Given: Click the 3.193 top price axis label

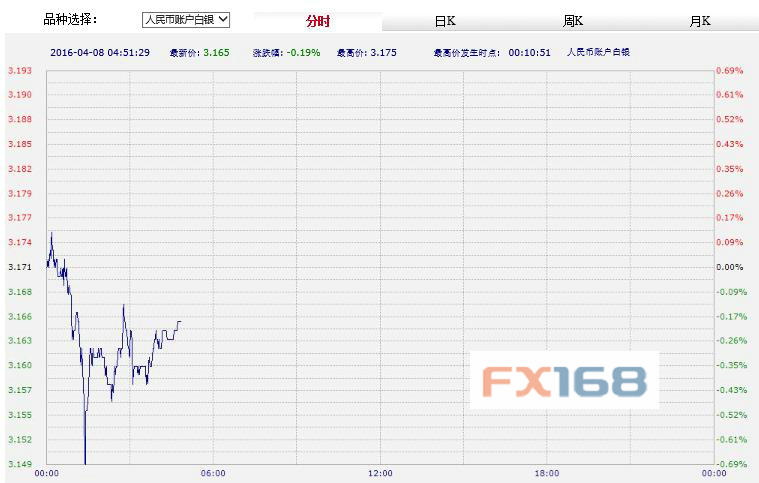Looking at the screenshot, I should coord(19,71).
